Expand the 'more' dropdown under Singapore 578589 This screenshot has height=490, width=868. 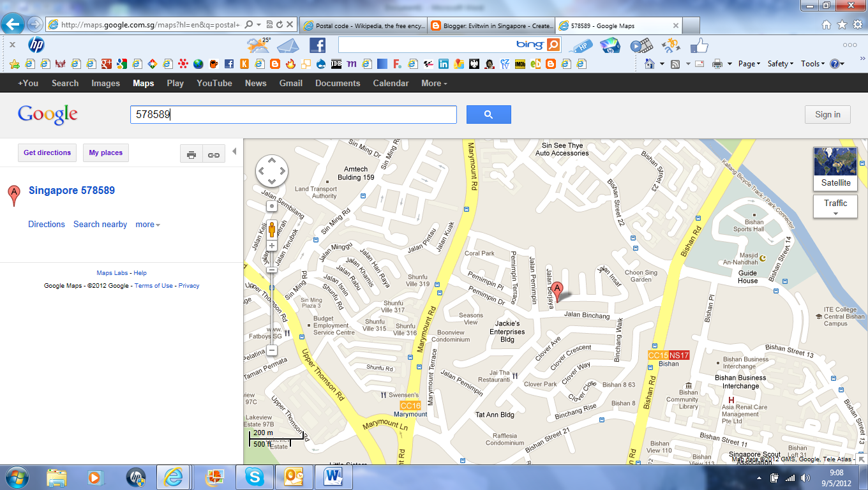click(x=147, y=224)
